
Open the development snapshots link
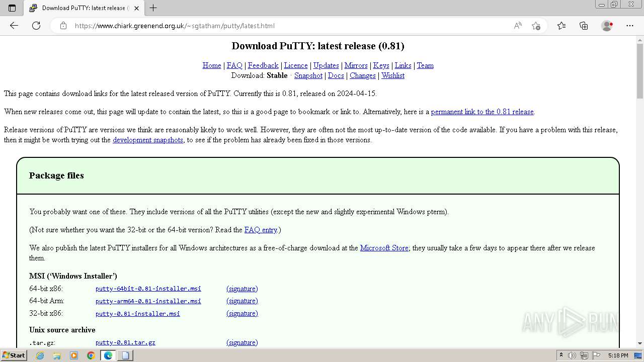tap(148, 140)
